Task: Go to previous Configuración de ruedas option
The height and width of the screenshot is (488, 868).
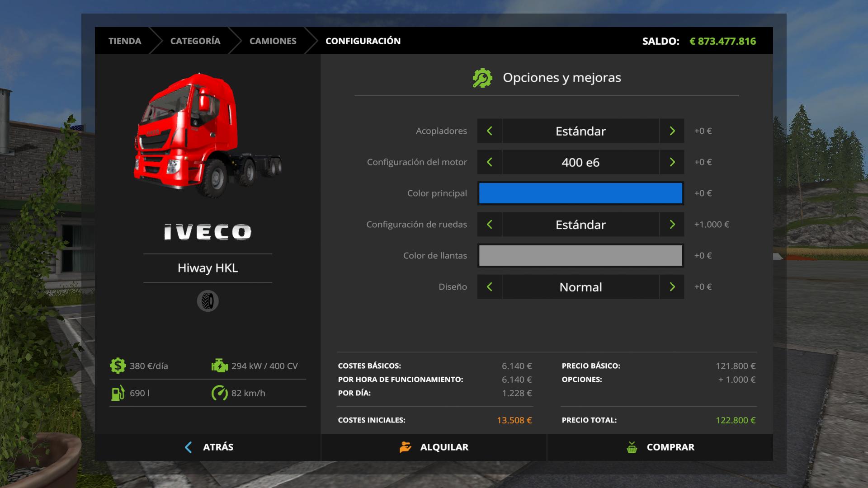Action: tap(489, 225)
